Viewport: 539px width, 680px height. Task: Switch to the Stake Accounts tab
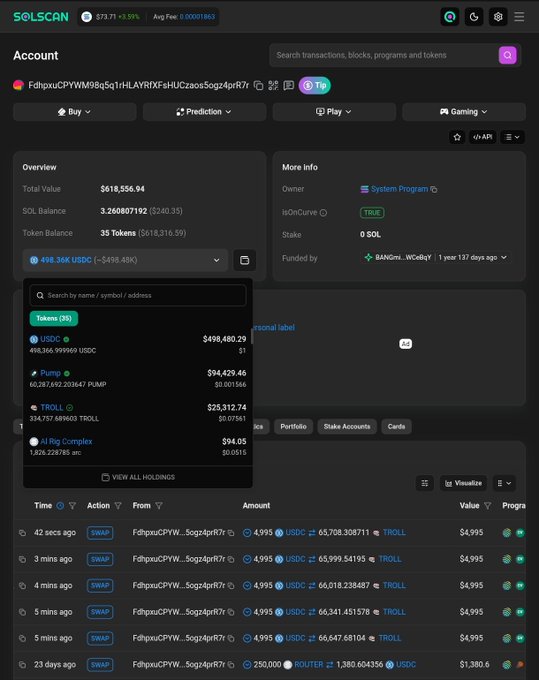[x=347, y=427]
